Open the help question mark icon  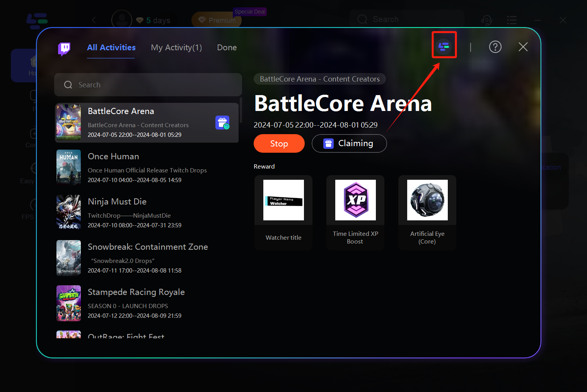(495, 47)
